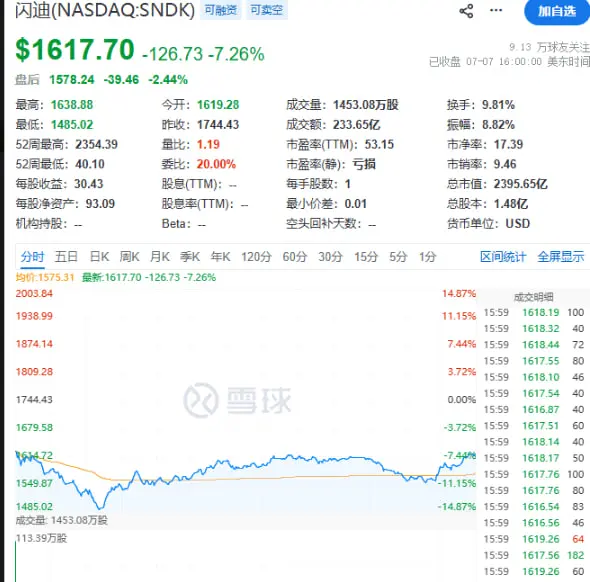This screenshot has height=582, width=590.
Task: Click the 1874.14 price axis label
Action: pos(34,344)
